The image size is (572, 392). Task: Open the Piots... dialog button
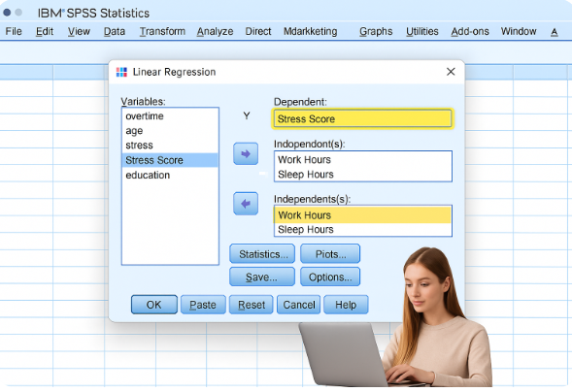point(330,254)
